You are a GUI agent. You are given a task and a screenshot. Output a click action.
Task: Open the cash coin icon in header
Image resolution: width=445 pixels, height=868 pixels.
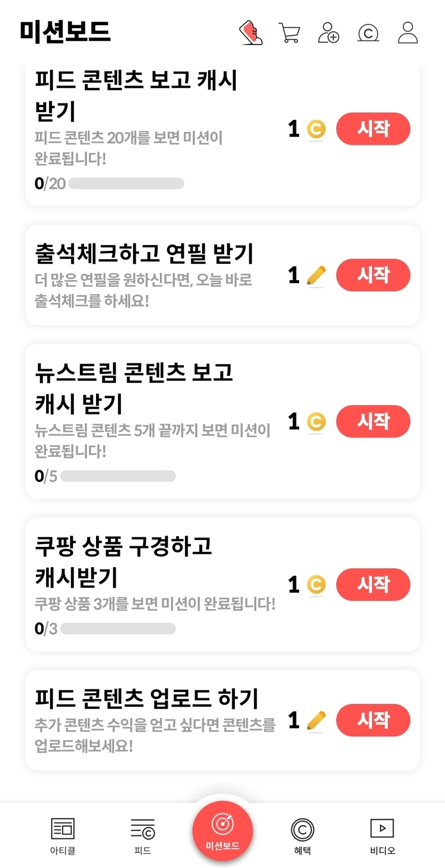coord(368,33)
